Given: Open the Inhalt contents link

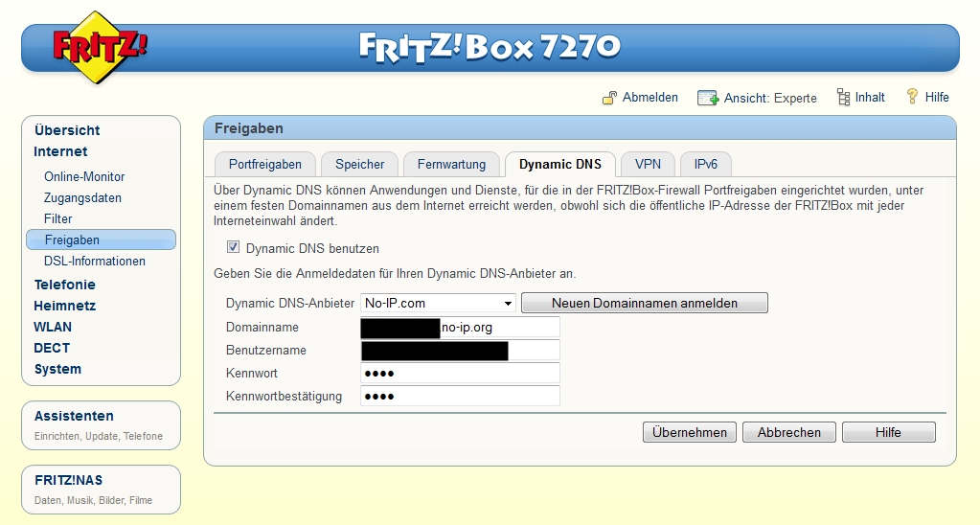Looking at the screenshot, I should [x=870, y=98].
